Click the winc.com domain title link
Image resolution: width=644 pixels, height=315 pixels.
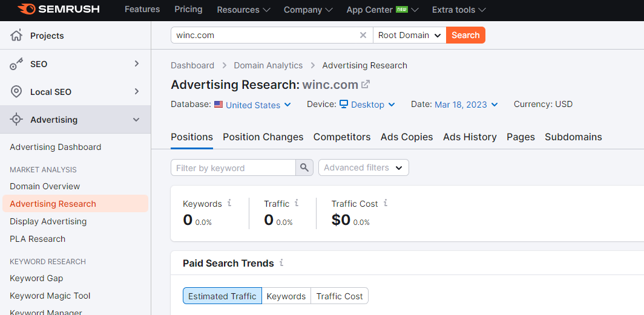(x=330, y=85)
